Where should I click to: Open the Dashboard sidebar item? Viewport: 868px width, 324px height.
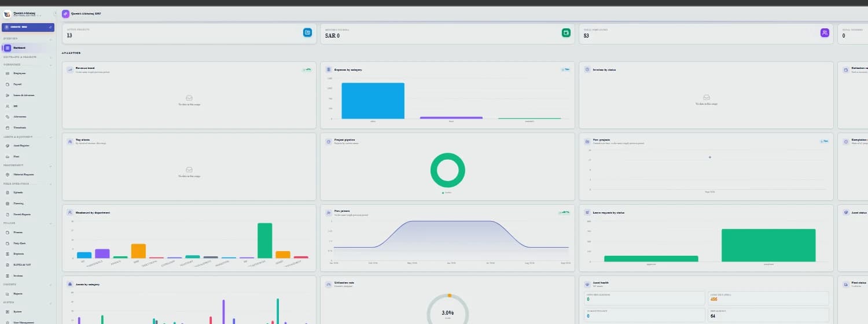(x=28, y=48)
